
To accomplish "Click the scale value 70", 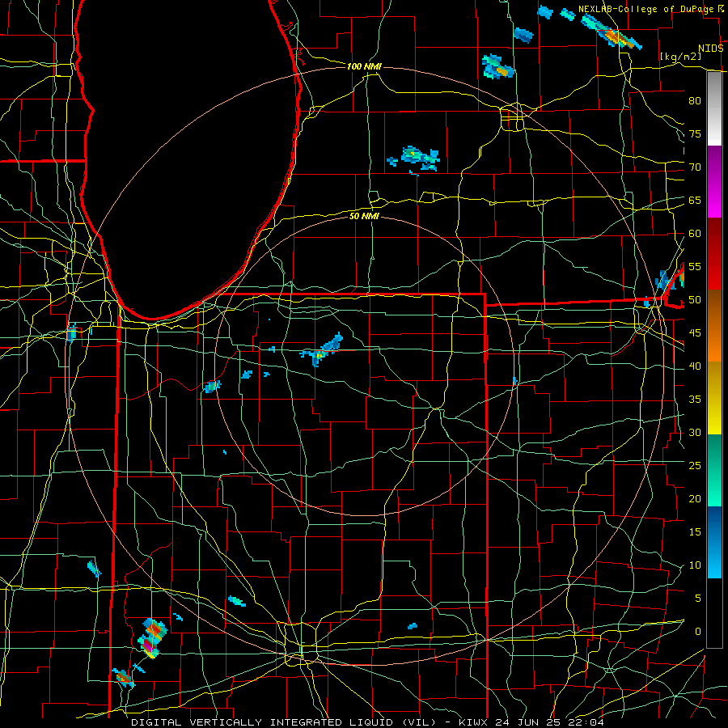I will click(x=695, y=167).
